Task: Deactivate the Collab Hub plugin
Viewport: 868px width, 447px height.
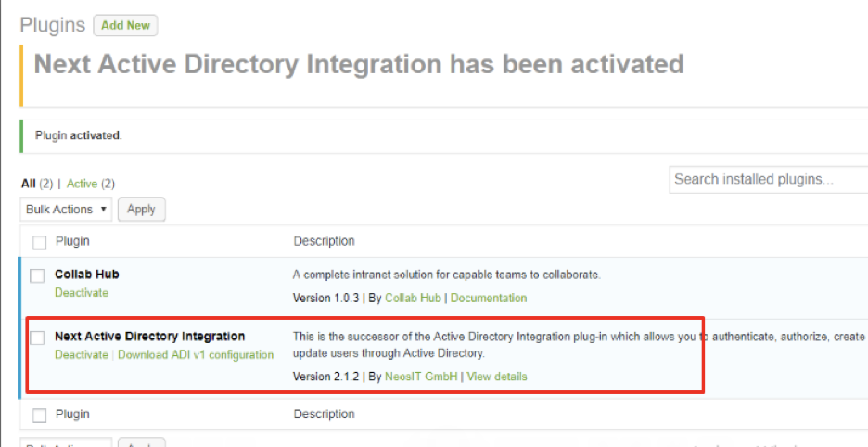Action: tap(82, 292)
